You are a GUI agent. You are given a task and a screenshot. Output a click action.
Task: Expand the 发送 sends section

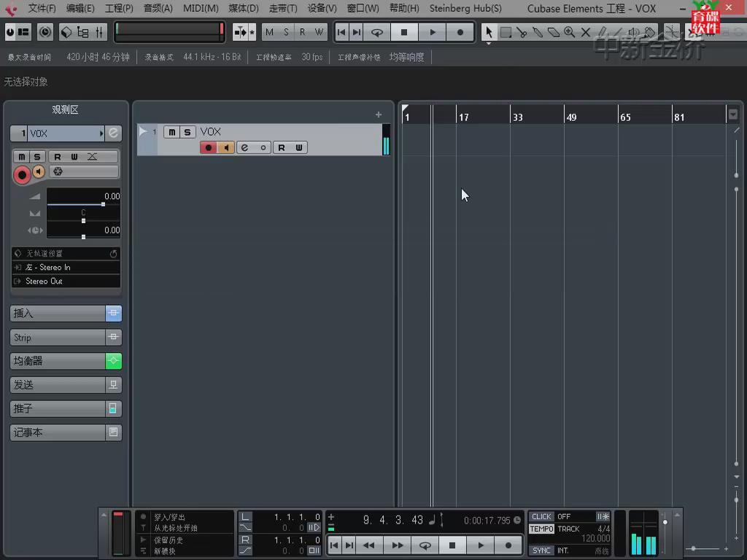58,385
